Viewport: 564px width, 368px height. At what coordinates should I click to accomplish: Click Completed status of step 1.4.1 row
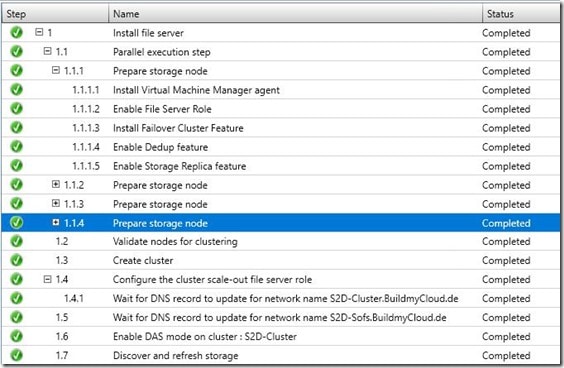[x=506, y=299]
